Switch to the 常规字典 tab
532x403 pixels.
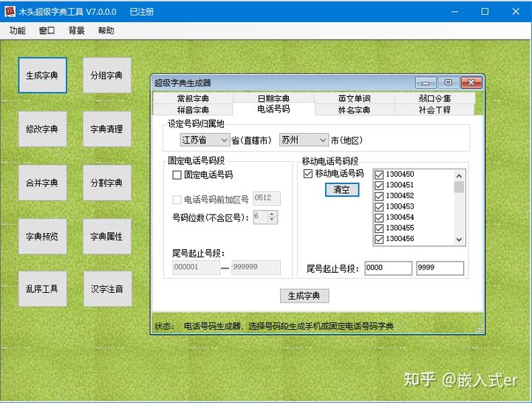click(193, 98)
